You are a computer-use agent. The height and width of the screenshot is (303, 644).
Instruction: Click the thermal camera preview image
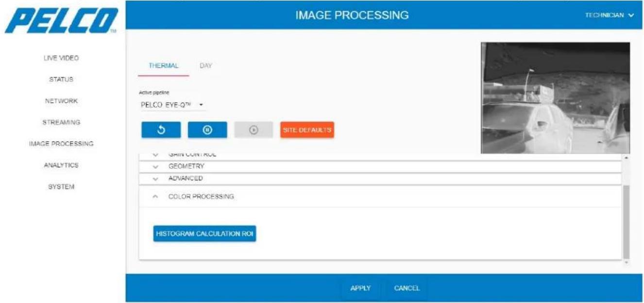555,98
